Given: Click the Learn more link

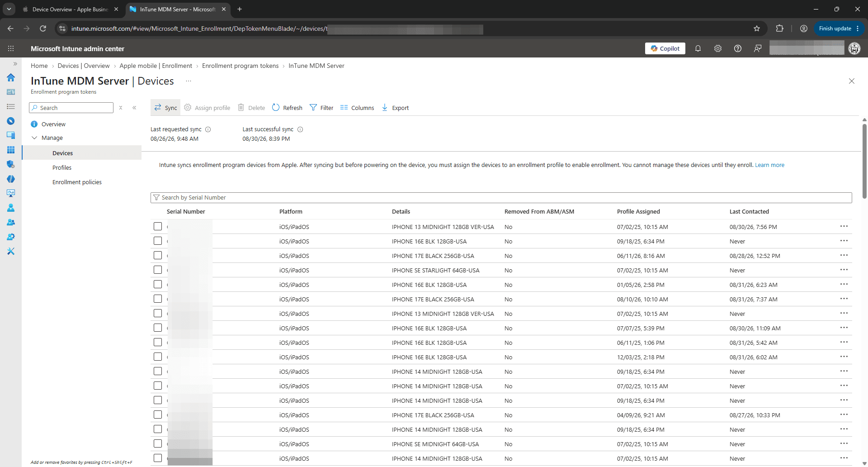Looking at the screenshot, I should (769, 165).
